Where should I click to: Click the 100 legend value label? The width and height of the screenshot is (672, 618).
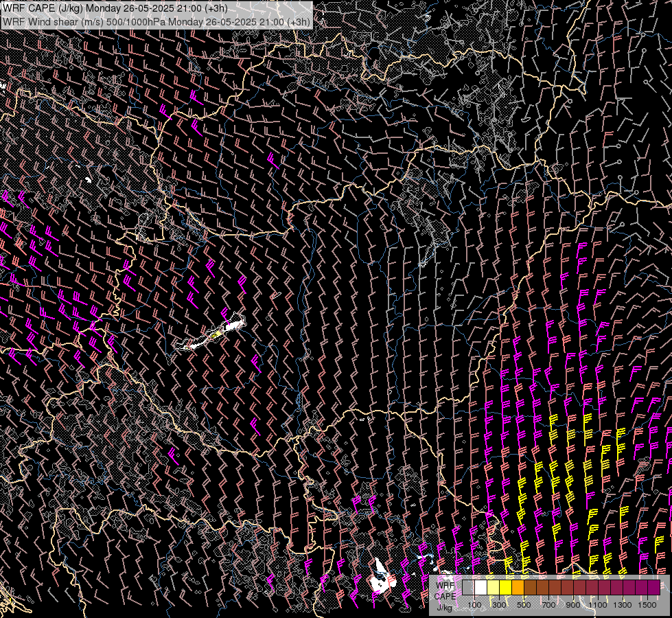coord(474,605)
